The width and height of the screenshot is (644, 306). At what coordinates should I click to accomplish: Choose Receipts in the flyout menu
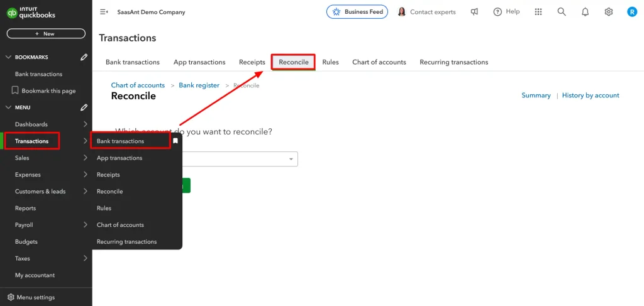tap(108, 174)
